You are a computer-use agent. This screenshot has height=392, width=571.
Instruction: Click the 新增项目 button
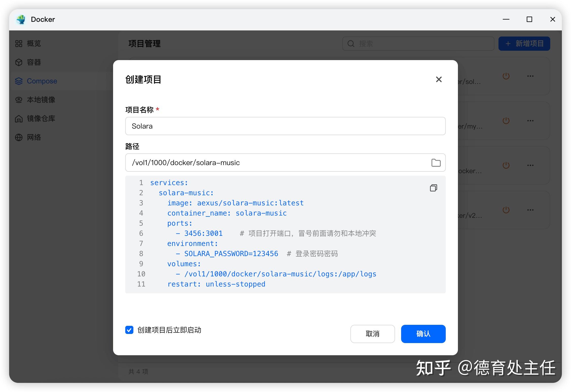(524, 44)
